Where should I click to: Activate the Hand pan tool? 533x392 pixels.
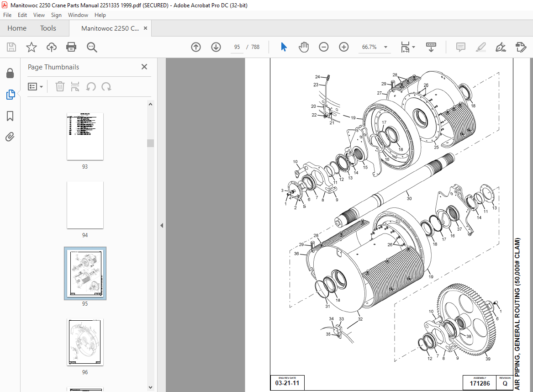(304, 47)
